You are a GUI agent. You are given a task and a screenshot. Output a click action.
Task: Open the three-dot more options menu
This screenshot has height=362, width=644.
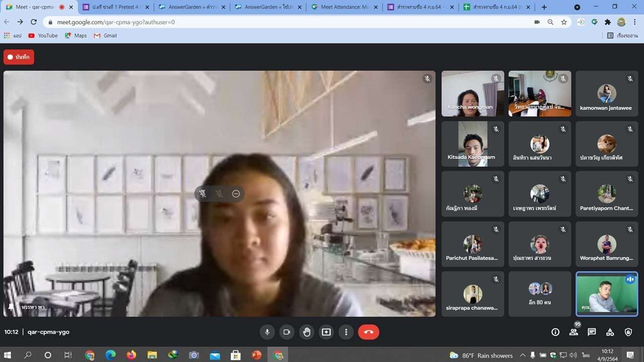pyautogui.click(x=346, y=332)
